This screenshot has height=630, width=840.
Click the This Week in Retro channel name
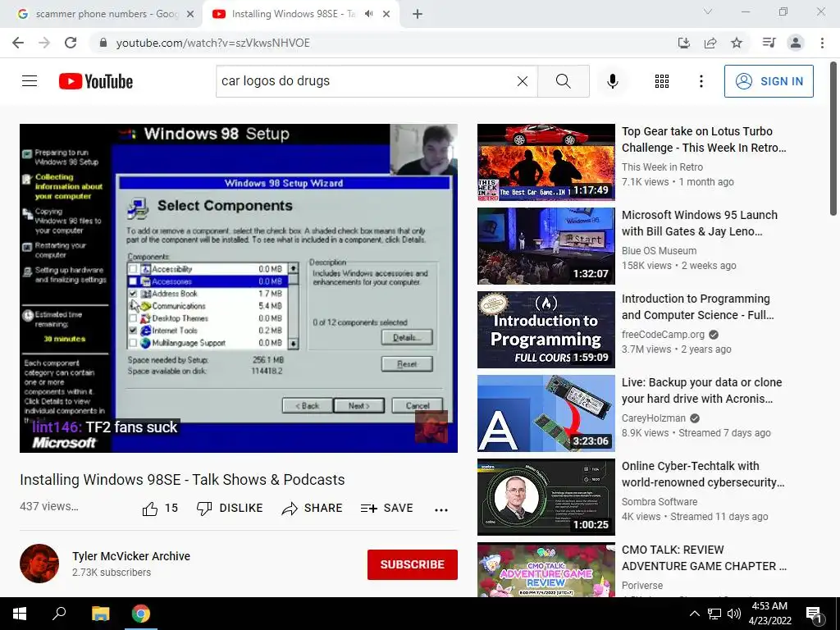pyautogui.click(x=662, y=167)
